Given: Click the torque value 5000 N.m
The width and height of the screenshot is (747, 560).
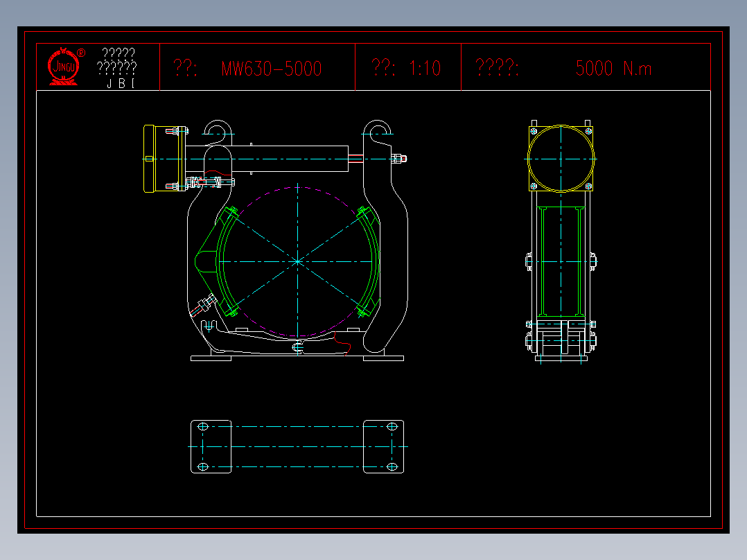Looking at the screenshot, I should pos(613,68).
